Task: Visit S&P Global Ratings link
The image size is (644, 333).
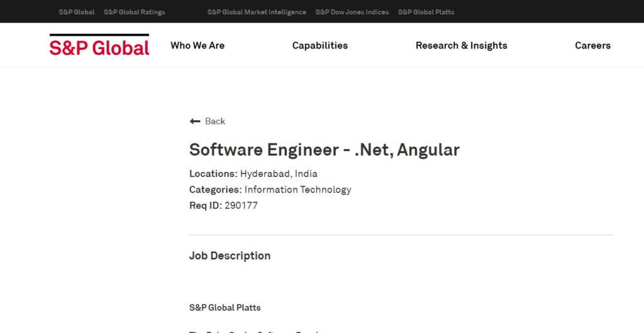Action: coord(135,12)
